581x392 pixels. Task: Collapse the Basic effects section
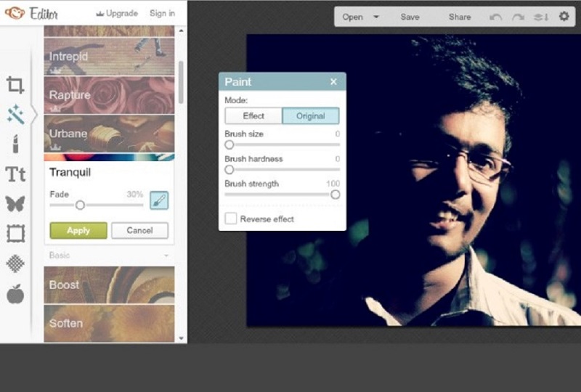click(166, 256)
